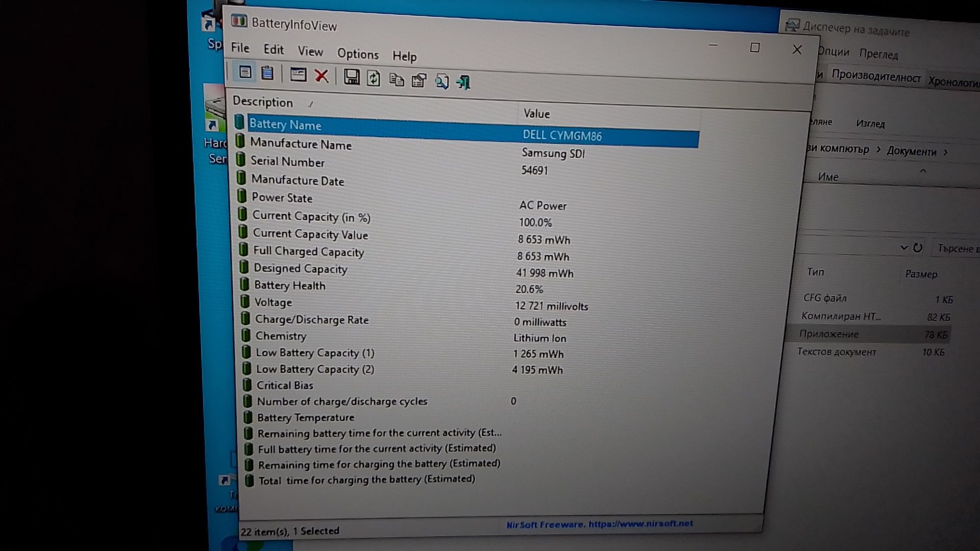
Task: Maximize the BatteryInfoView window
Action: click(755, 47)
